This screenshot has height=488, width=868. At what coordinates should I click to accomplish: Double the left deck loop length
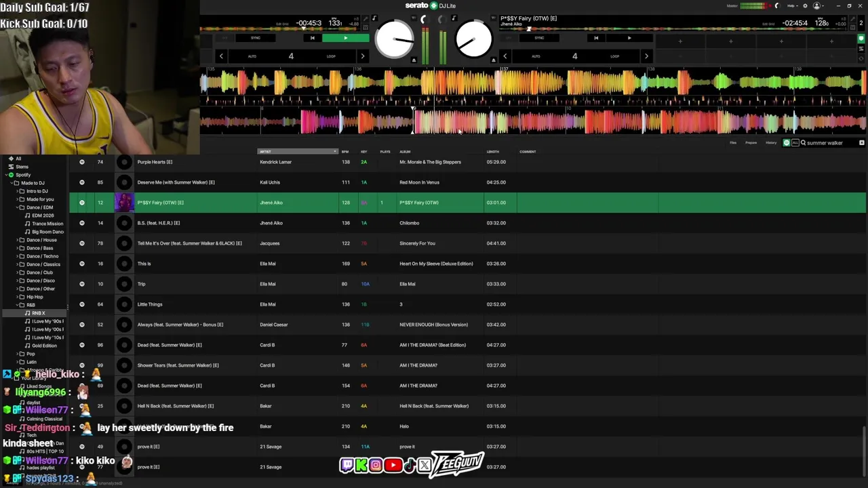pyautogui.click(x=363, y=56)
